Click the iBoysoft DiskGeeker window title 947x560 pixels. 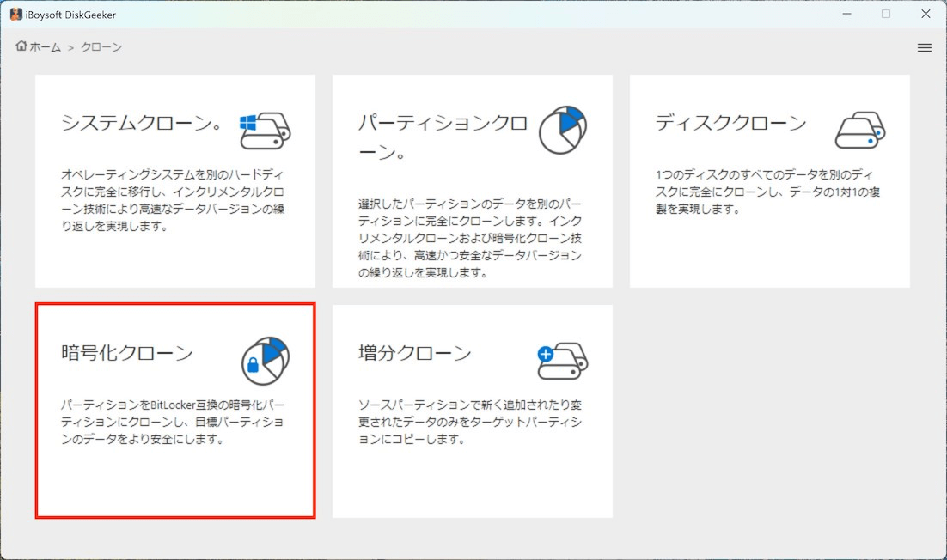(x=70, y=15)
